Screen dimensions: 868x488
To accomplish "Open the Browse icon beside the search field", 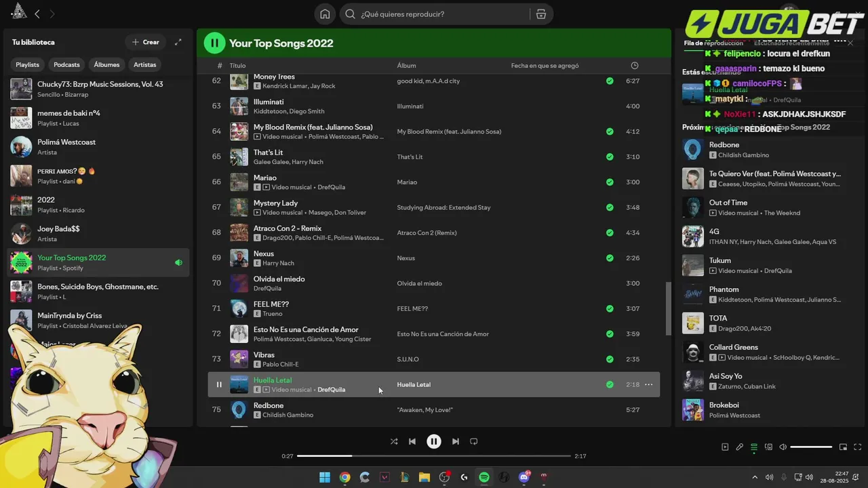I will coord(540,14).
